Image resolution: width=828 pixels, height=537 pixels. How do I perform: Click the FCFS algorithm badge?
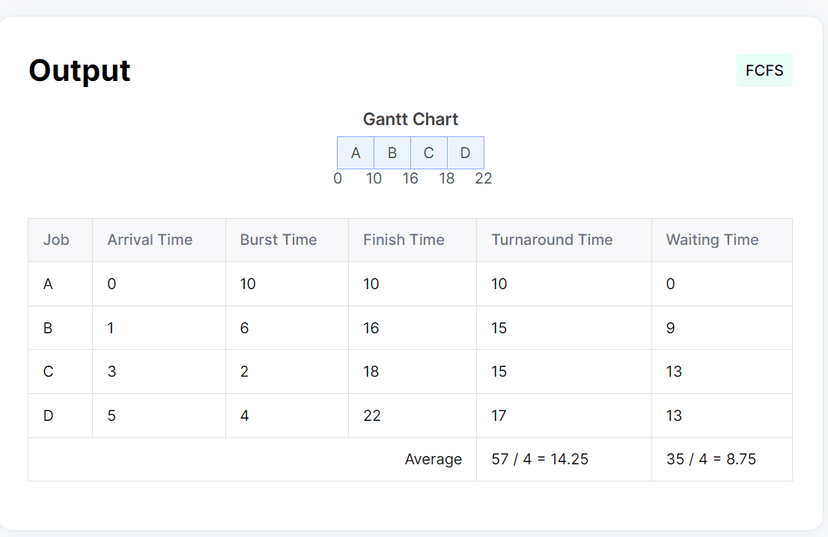(764, 71)
